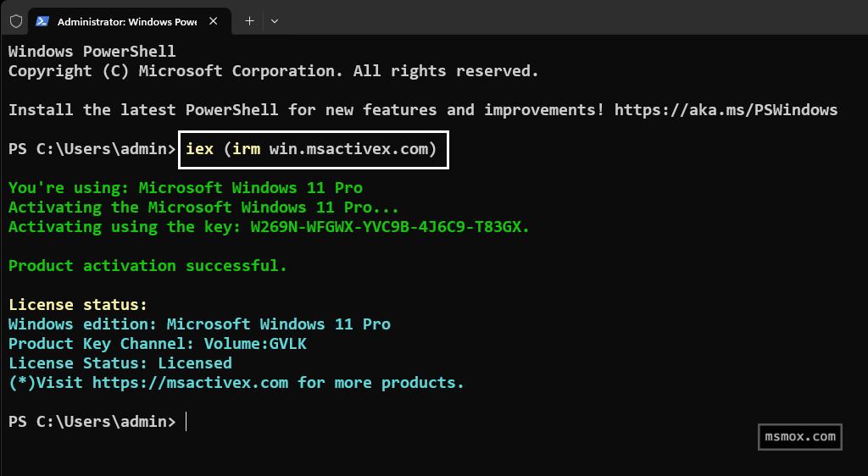Click the Microsoft Corporation copyright line
Screen dimensions: 868x476
pos(273,71)
